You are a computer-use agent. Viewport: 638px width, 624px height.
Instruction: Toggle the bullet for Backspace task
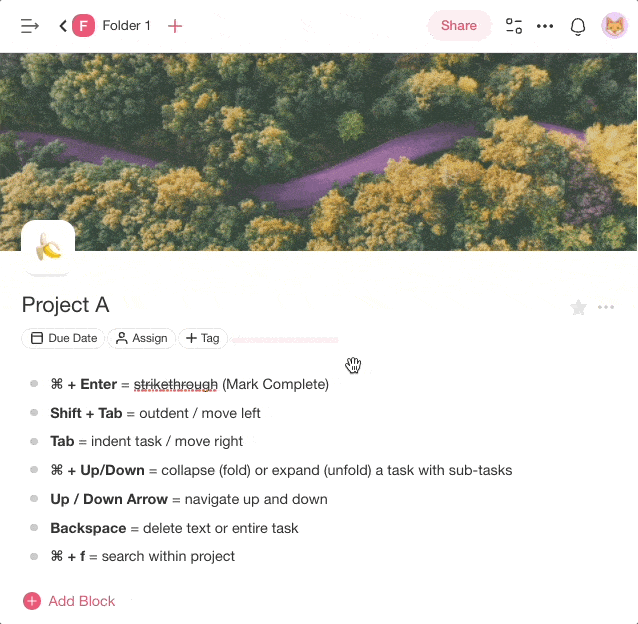pyautogui.click(x=34, y=528)
